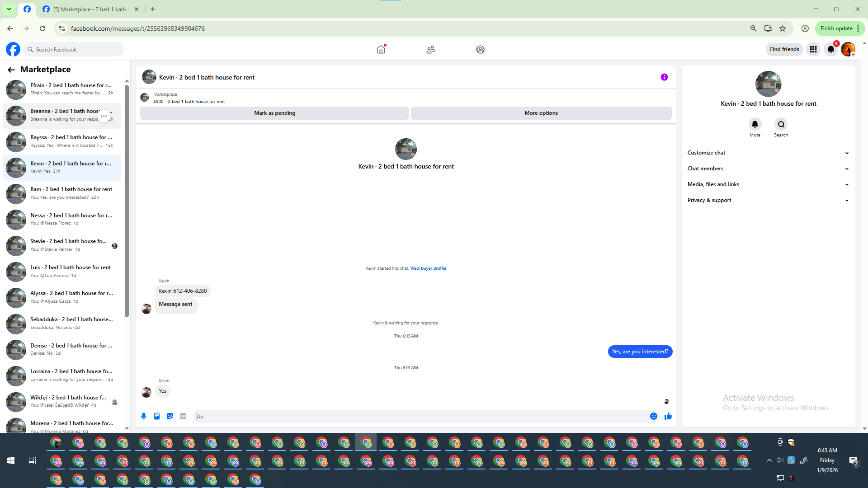Open the Facebook apps grid menu
Image resolution: width=868 pixels, height=488 pixels.
[x=813, y=49]
